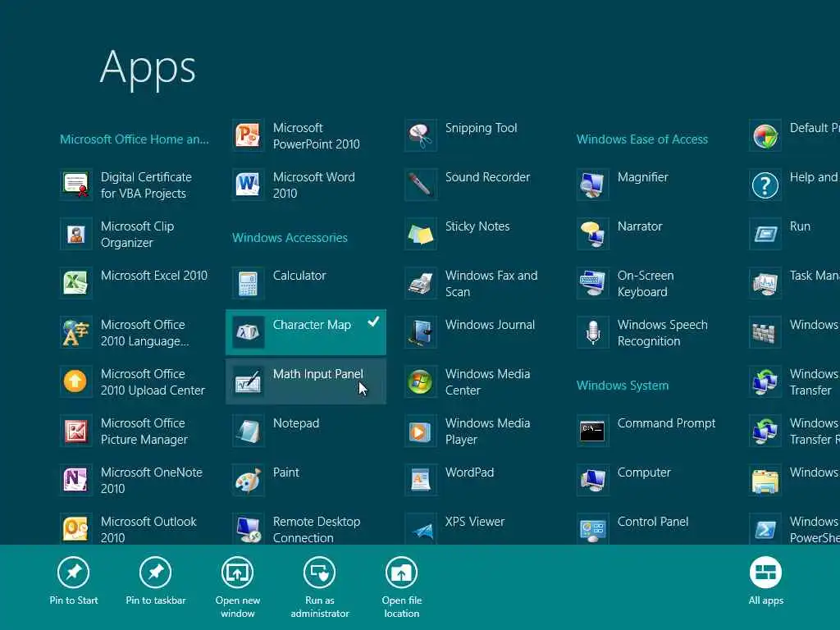Launch the Sound Recorder icon

(x=421, y=185)
